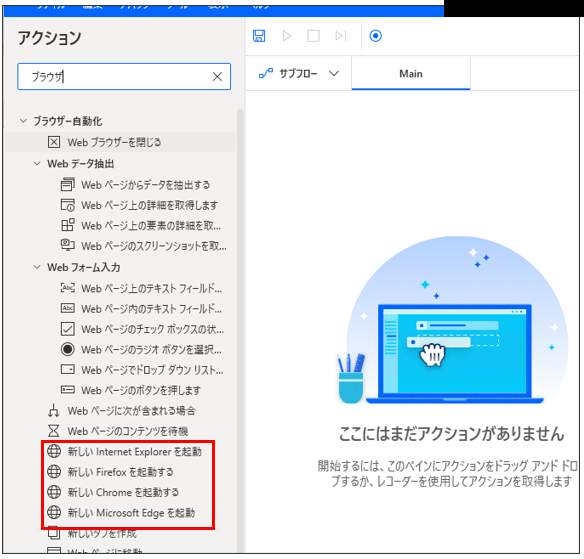This screenshot has height=559, width=584.
Task: Click the ブラウザ search field
Action: coord(124,77)
